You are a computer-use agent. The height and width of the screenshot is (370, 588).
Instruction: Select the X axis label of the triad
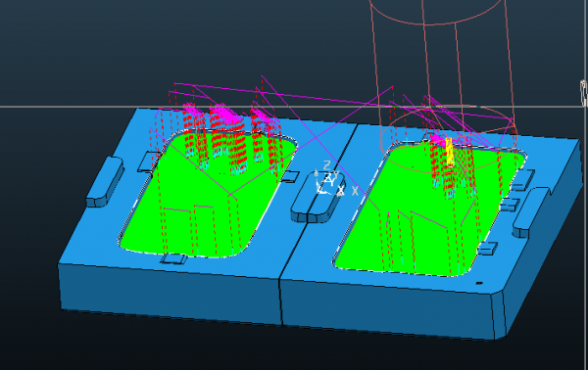click(355, 191)
